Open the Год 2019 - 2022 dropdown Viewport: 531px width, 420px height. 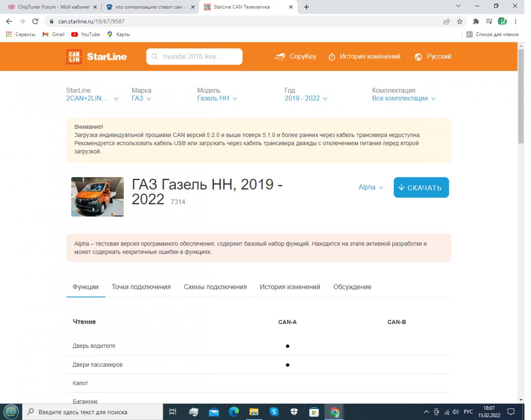click(306, 98)
